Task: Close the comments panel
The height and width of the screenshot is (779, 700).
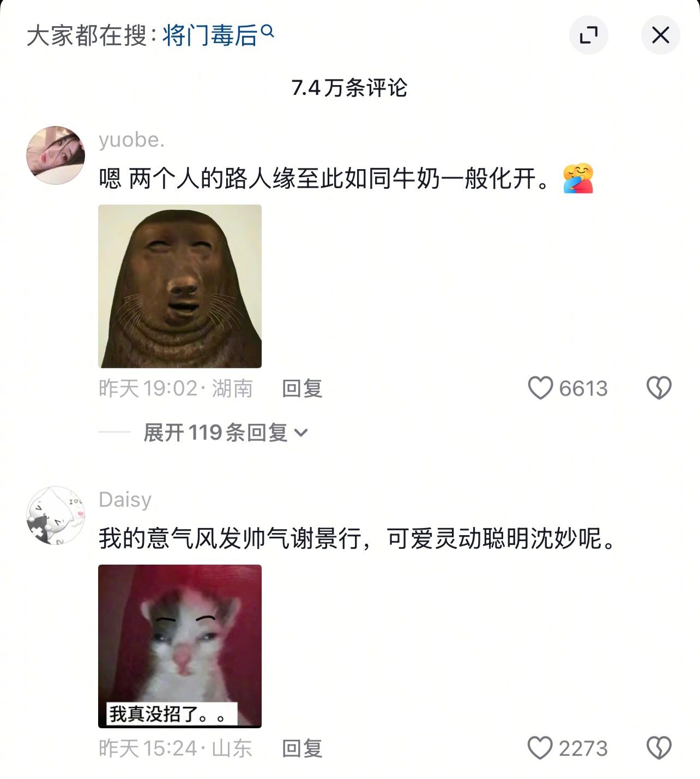Action: click(660, 35)
